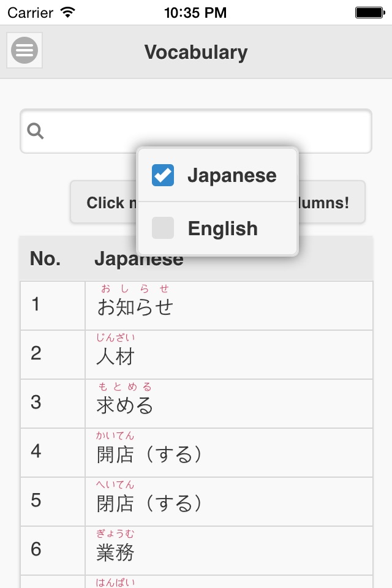Select the Japanese option label
The image size is (392, 588).
click(x=232, y=176)
